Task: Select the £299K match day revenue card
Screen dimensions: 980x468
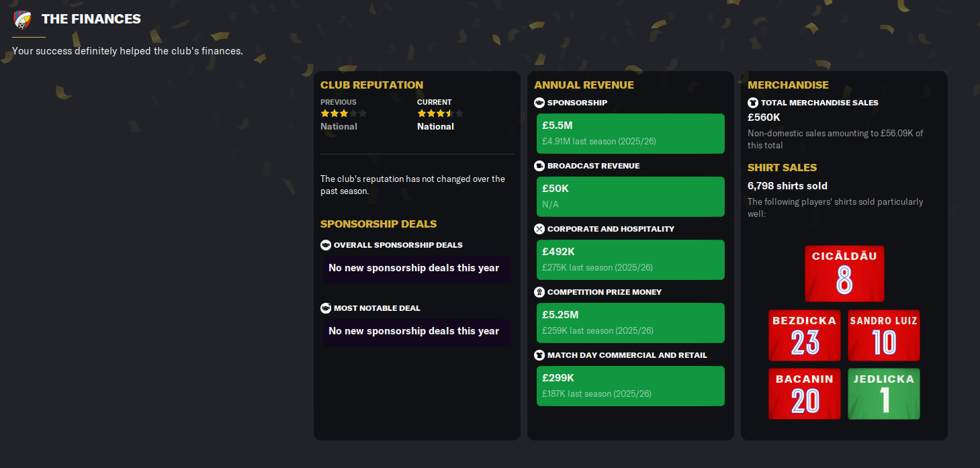Action: (x=631, y=386)
